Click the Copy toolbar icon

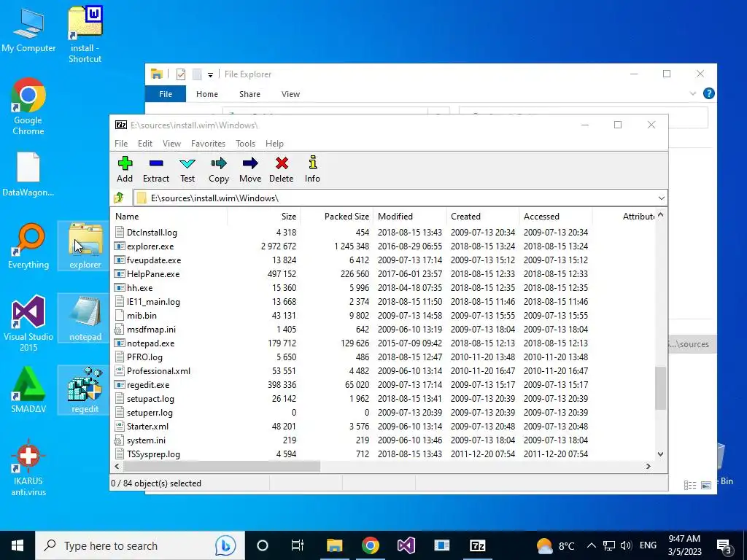(219, 169)
